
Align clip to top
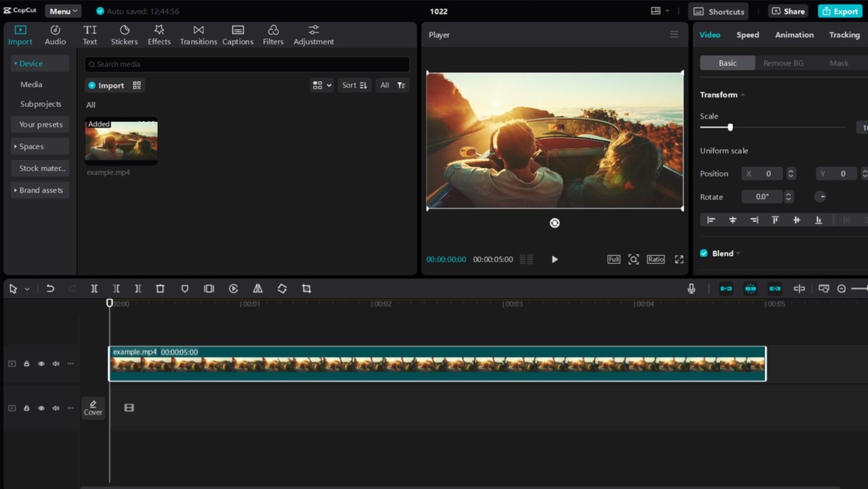775,220
